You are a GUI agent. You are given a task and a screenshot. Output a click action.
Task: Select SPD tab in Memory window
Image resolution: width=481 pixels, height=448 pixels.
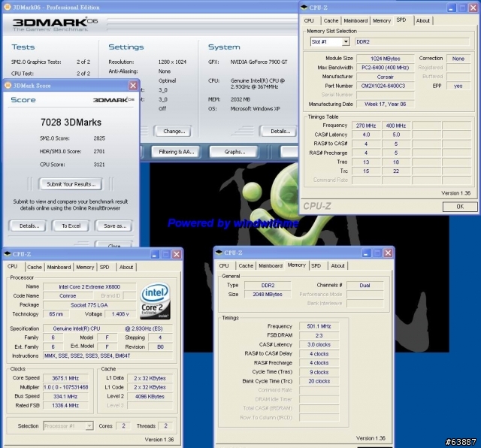pyautogui.click(x=316, y=265)
